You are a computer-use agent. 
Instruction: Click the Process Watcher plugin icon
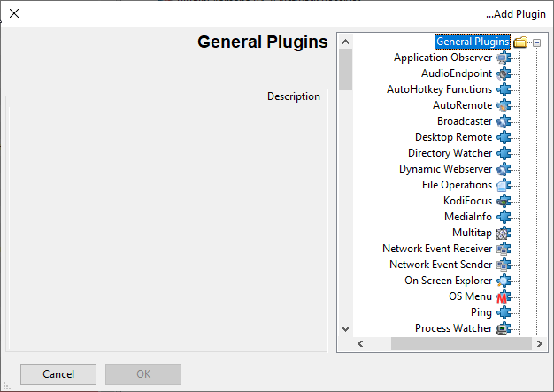pos(504,328)
